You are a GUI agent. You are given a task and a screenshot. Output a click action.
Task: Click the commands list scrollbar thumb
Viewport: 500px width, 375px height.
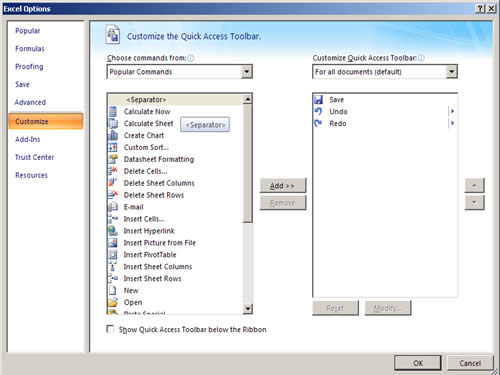point(247,163)
